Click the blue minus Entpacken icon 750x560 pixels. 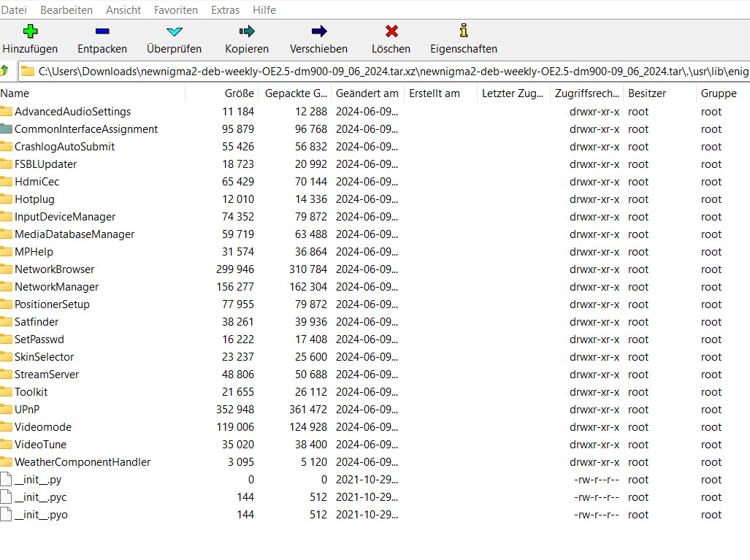(x=102, y=31)
